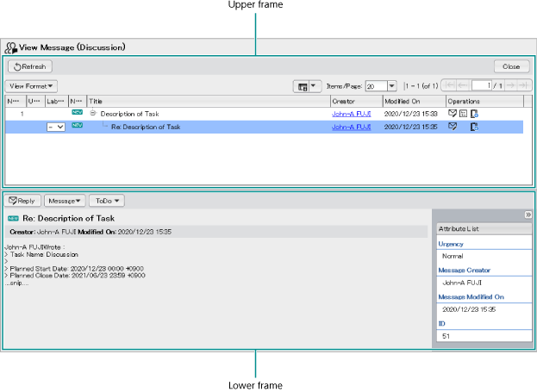Open the View Format dropdown
Screen dimensions: 537x392
32,86
